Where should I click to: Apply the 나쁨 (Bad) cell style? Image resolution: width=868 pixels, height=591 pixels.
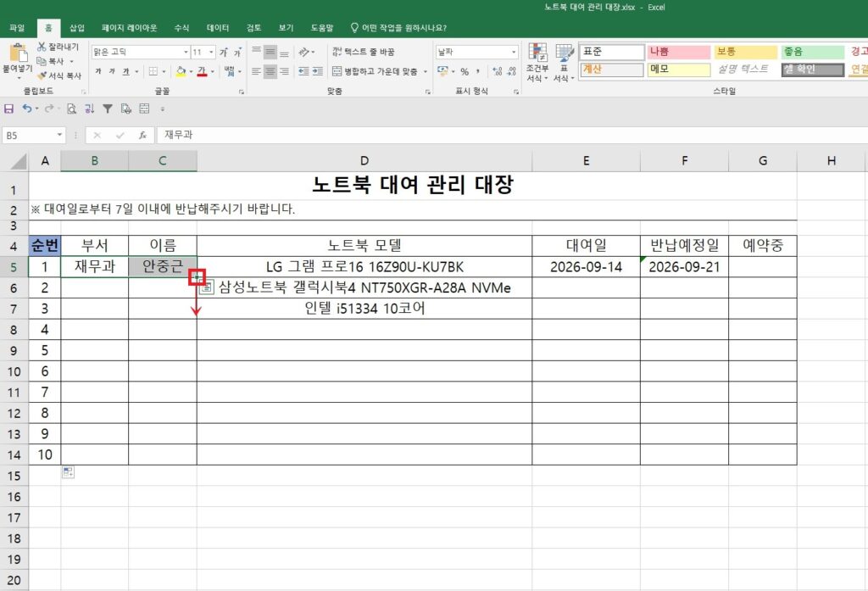click(679, 52)
